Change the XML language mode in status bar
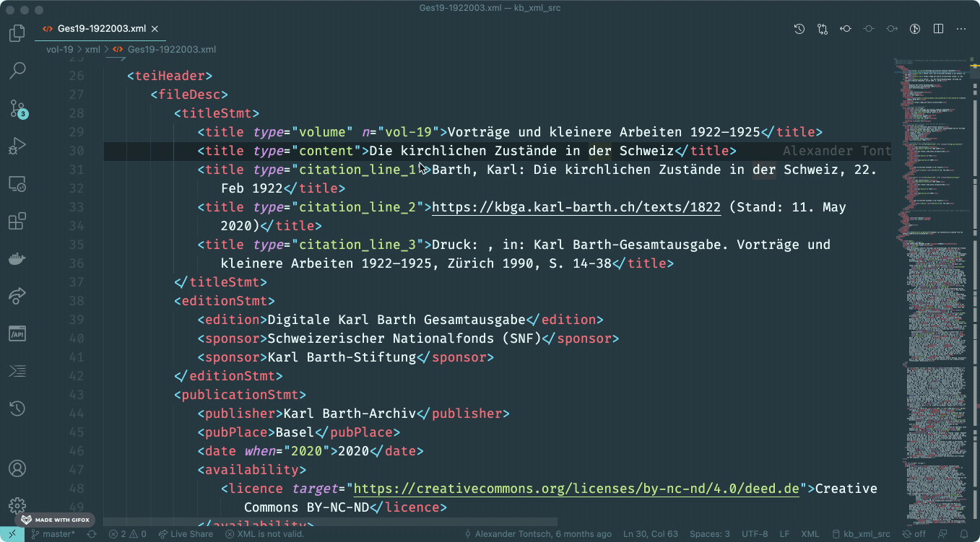This screenshot has height=542, width=980. click(810, 534)
